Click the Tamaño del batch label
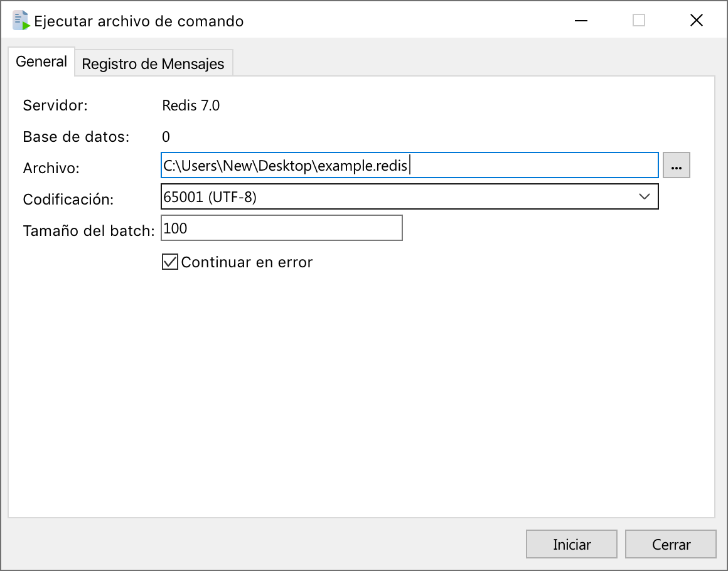The image size is (728, 571). (88, 231)
